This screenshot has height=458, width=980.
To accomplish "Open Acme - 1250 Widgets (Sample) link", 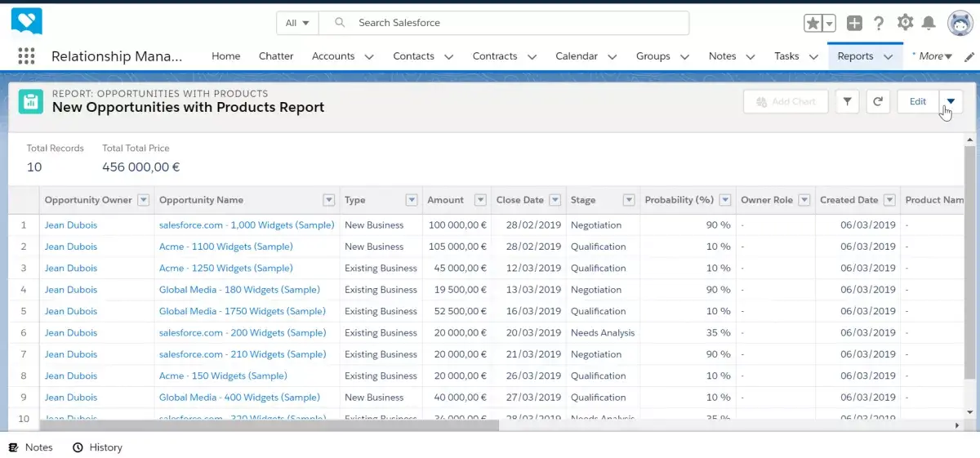I will 226,268.
